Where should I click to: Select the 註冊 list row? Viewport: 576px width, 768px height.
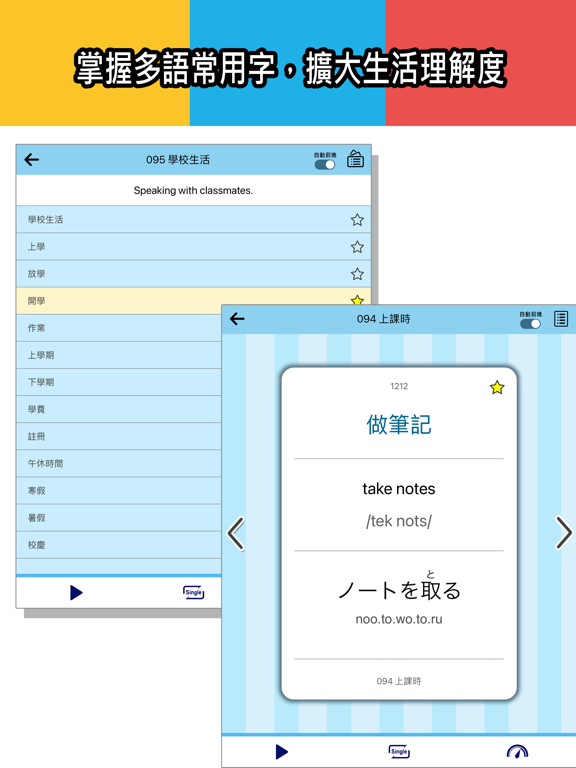coord(119,436)
